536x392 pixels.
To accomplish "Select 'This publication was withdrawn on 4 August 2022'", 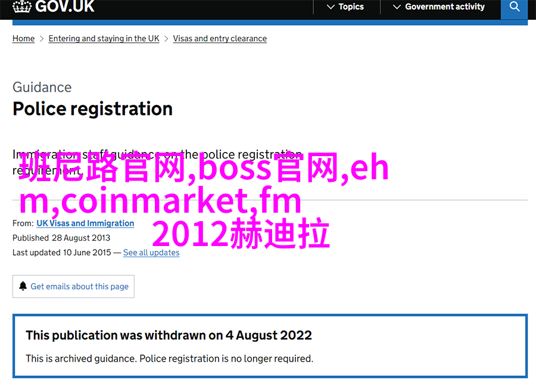I will click(169, 335).
